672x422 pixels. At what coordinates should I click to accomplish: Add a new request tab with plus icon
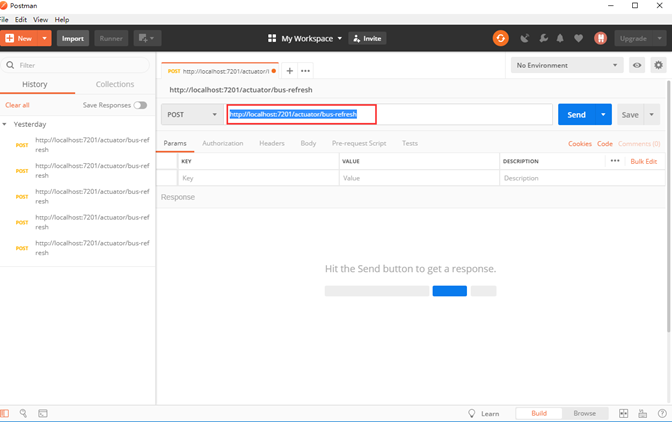click(290, 71)
